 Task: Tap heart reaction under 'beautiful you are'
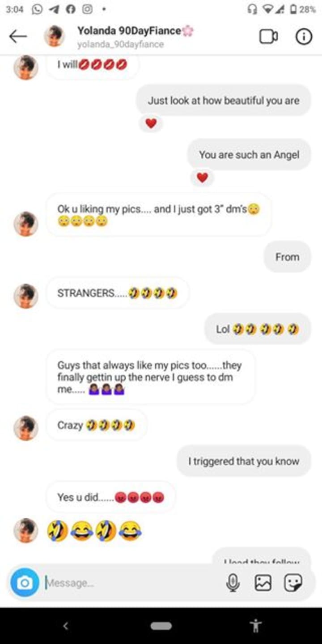[x=151, y=123]
